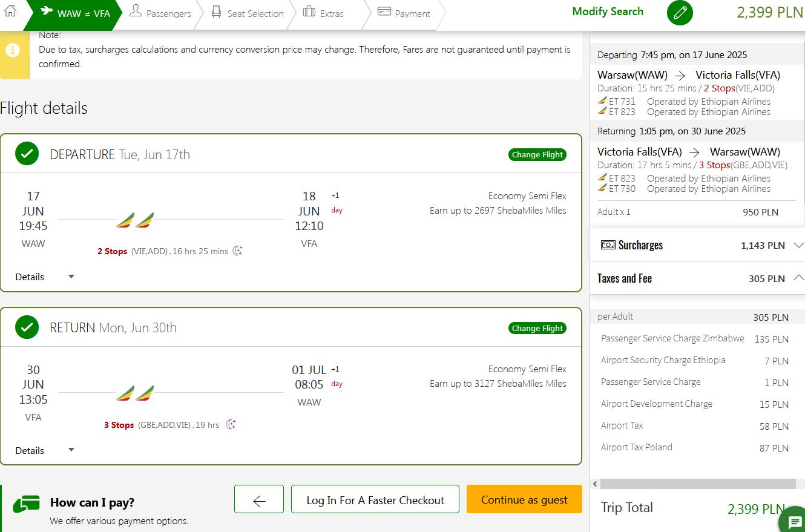Click 'Passenger Service Charge Zimbabwe' row
805x532 pixels.
click(694, 339)
